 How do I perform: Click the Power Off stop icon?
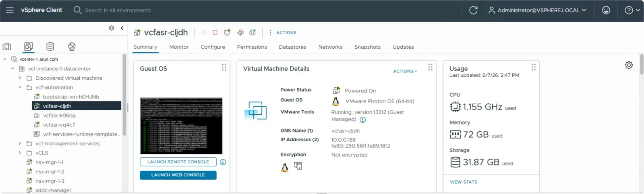pyautogui.click(x=215, y=32)
